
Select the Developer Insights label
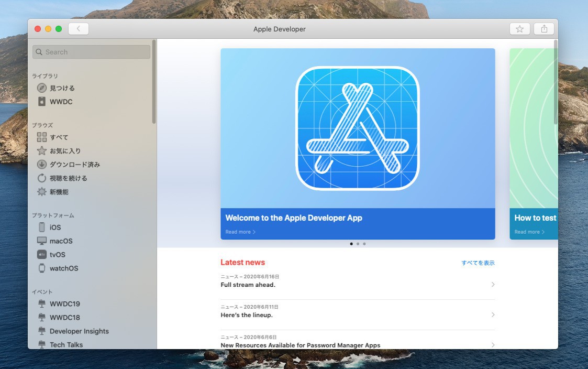79,331
